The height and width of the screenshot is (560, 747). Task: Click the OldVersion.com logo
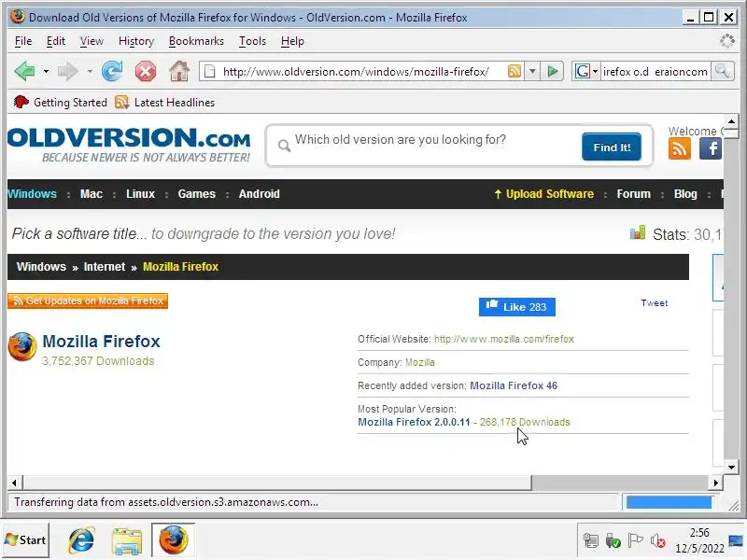(x=129, y=145)
